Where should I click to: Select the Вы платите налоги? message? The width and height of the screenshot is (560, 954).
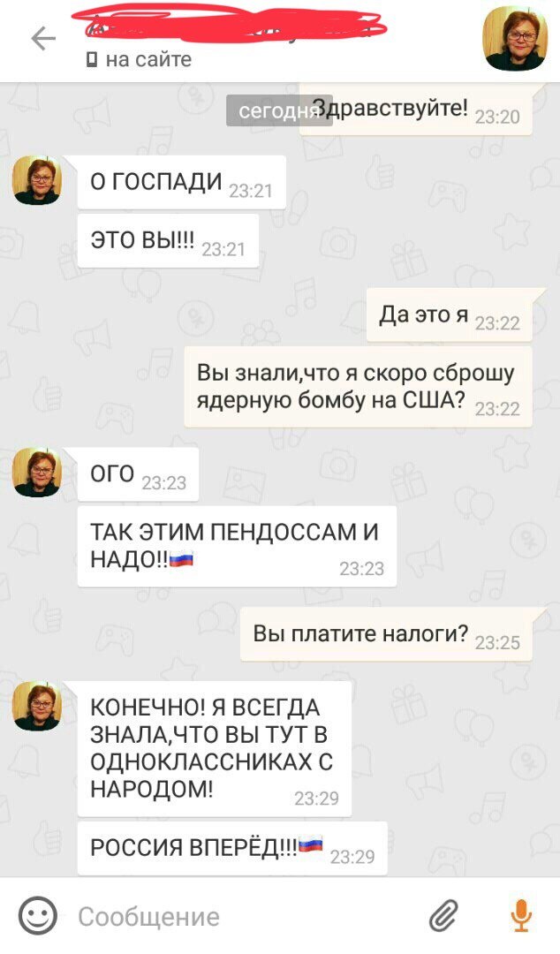[x=386, y=634]
